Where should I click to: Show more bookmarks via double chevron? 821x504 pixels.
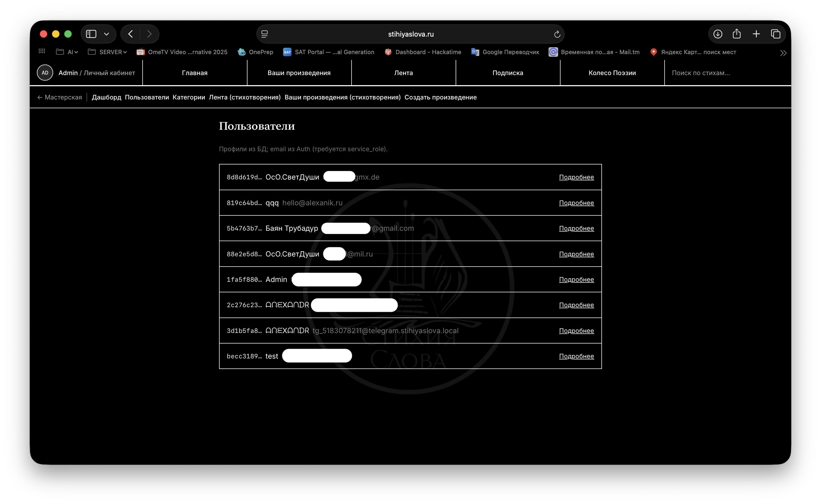point(783,53)
